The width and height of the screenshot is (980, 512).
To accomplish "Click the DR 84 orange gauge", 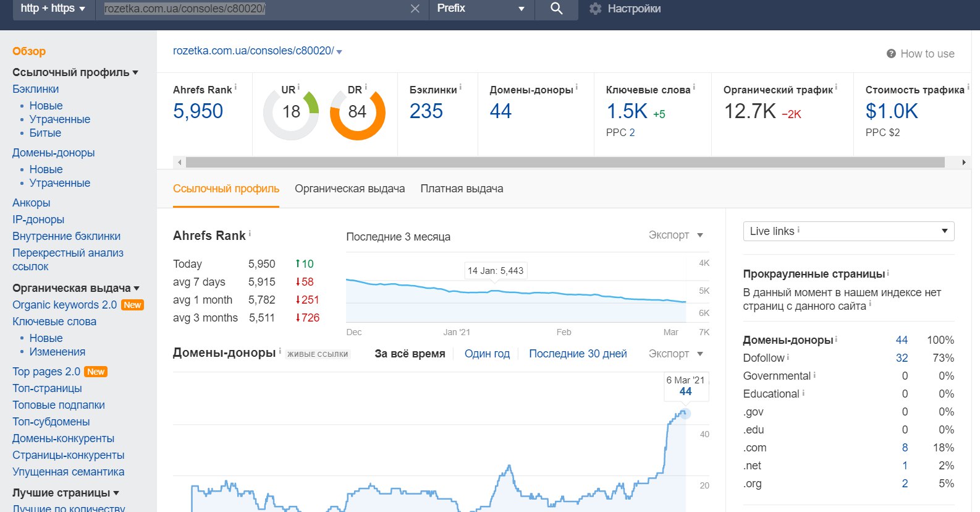I will [x=357, y=113].
